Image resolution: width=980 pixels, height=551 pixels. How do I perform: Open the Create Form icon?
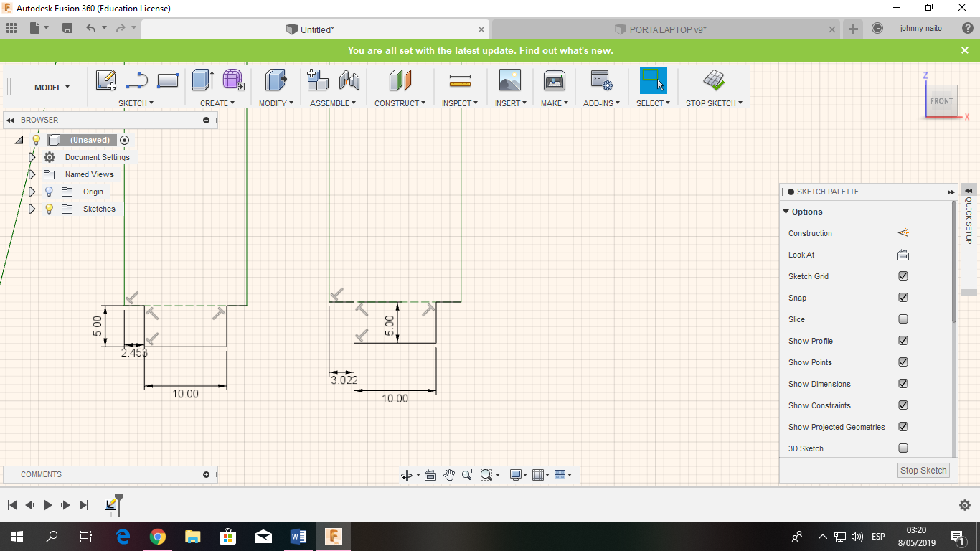coord(233,80)
